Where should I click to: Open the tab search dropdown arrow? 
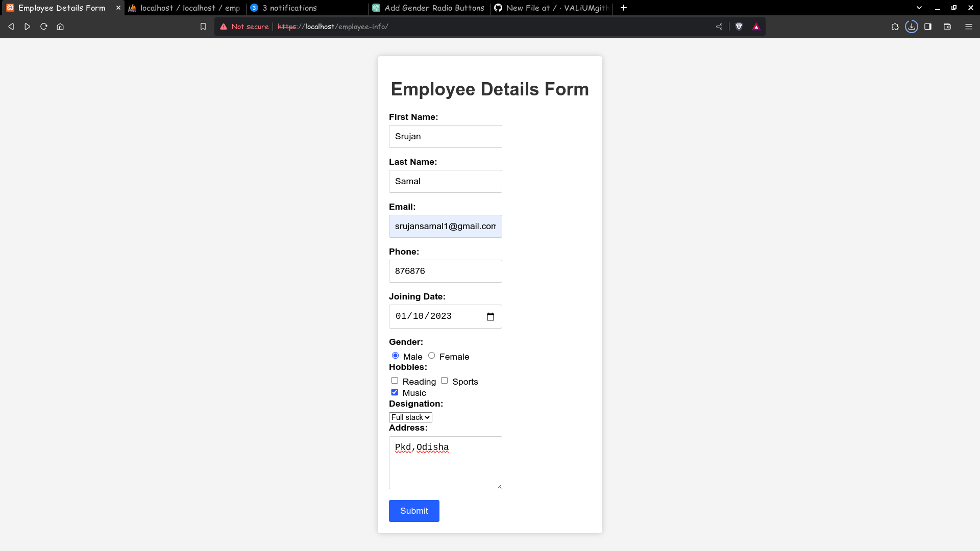coord(919,8)
